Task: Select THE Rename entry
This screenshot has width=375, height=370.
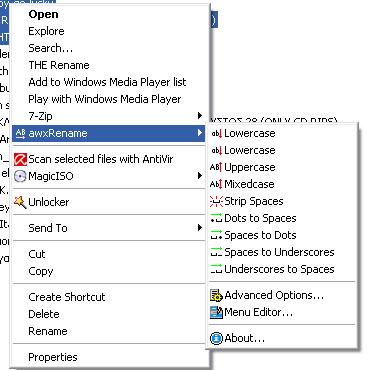Action: 59,65
